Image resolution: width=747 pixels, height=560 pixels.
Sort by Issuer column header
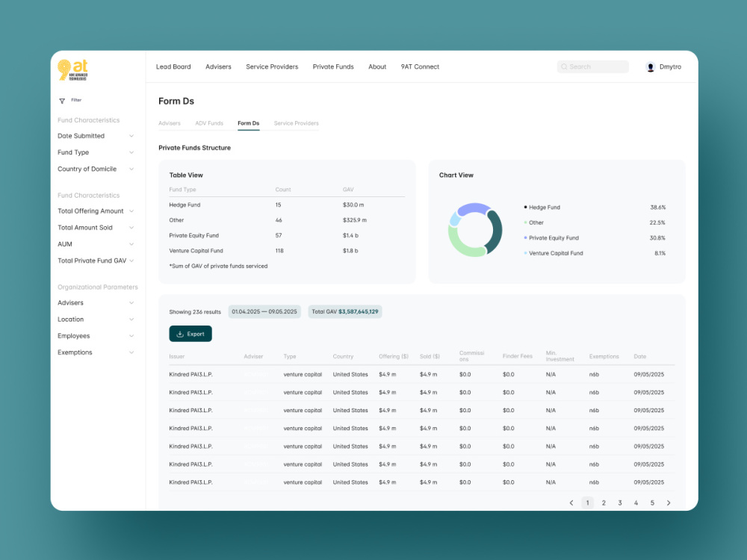pyautogui.click(x=177, y=356)
